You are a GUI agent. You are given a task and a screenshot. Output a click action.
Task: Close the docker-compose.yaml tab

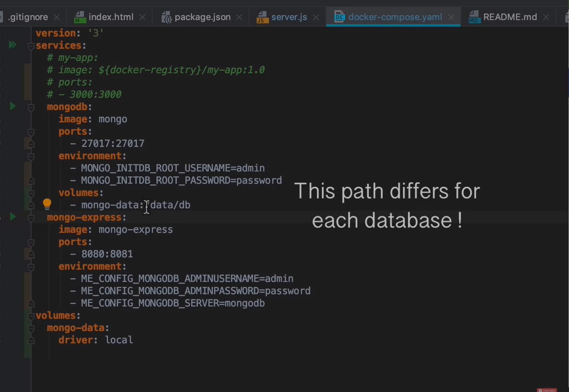pyautogui.click(x=451, y=17)
